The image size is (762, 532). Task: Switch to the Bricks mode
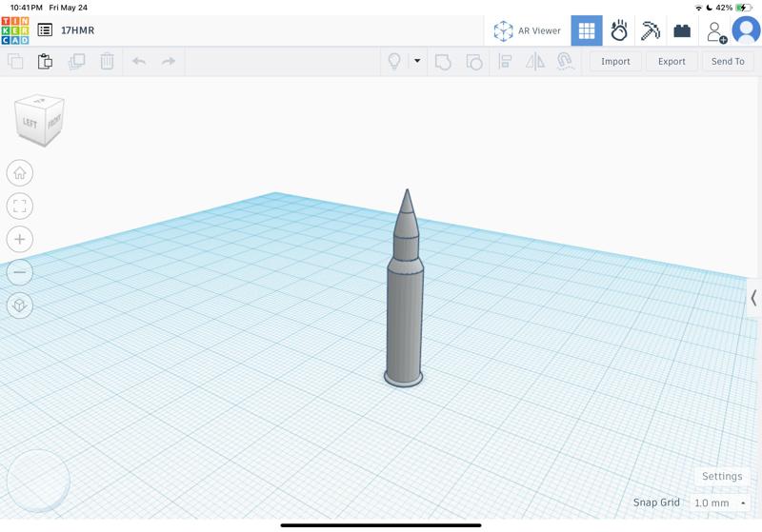(682, 31)
